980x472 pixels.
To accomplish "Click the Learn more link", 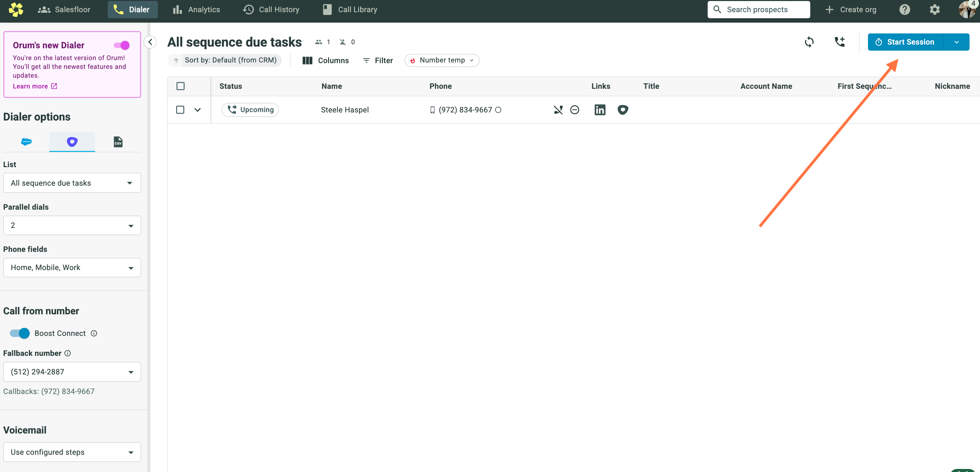I will (35, 86).
